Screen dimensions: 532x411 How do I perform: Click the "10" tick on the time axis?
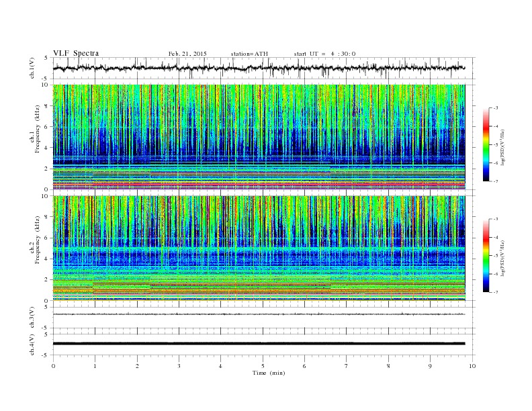(472, 366)
